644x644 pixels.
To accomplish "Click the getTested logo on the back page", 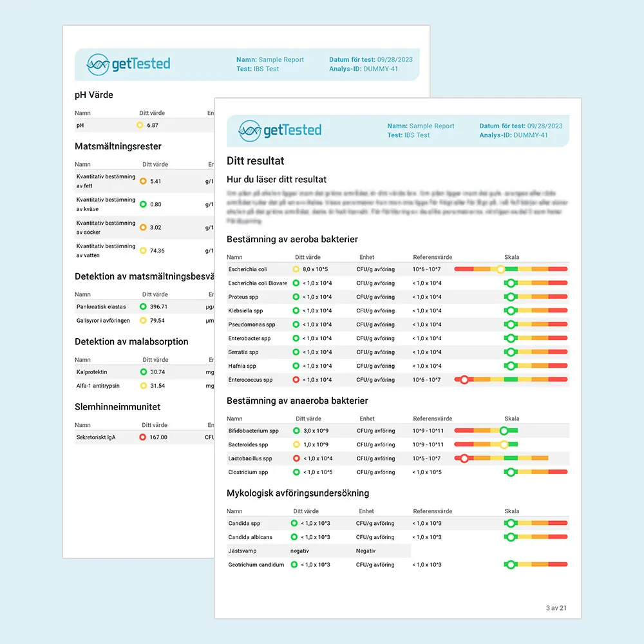I will pyautogui.click(x=129, y=64).
